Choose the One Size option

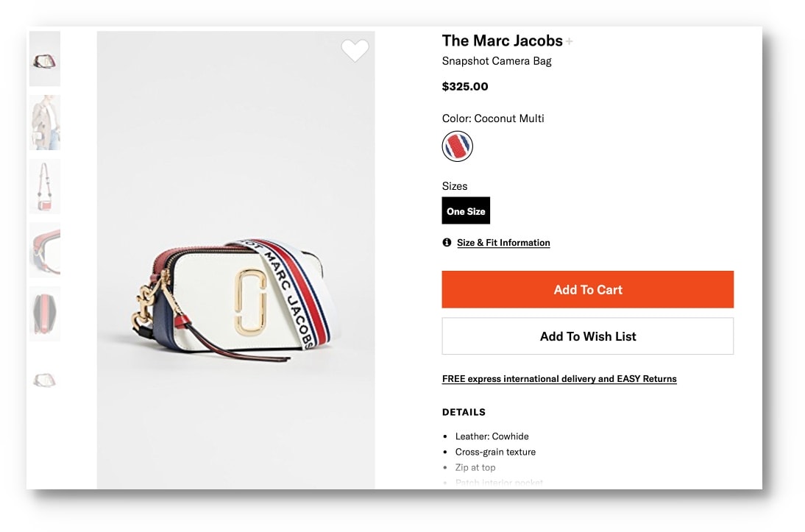point(466,211)
